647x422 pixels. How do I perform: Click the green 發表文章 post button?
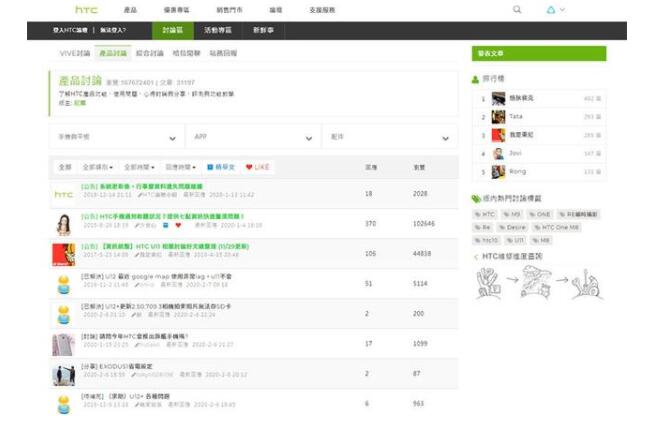coord(539,54)
